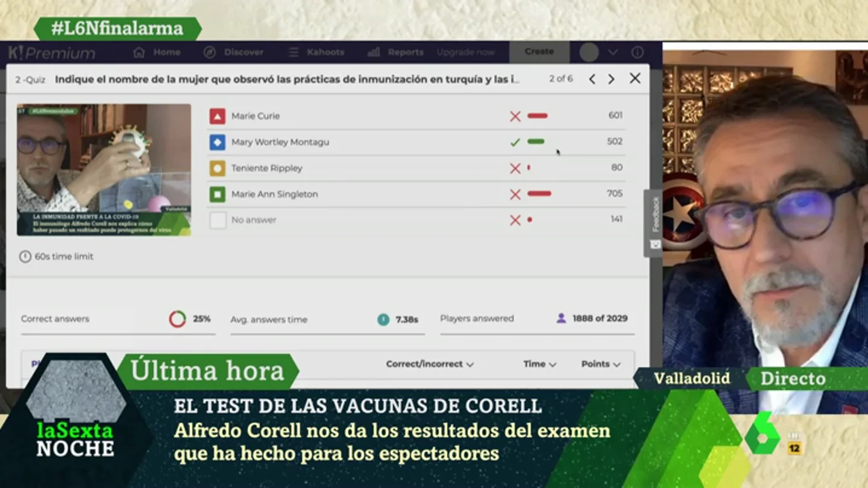Select the Marie Ann Singleton answer text
This screenshot has width=868, height=488.
click(275, 194)
